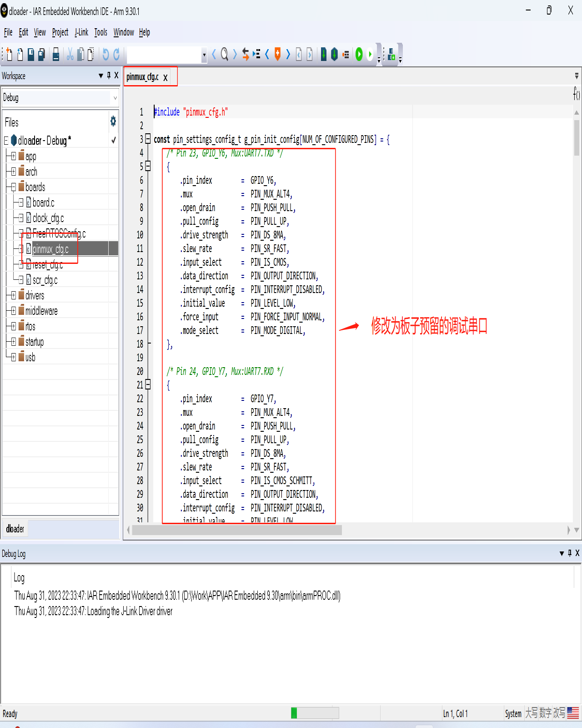Select clock_cfg.c in the file tree
582x728 pixels.
pyautogui.click(x=48, y=218)
